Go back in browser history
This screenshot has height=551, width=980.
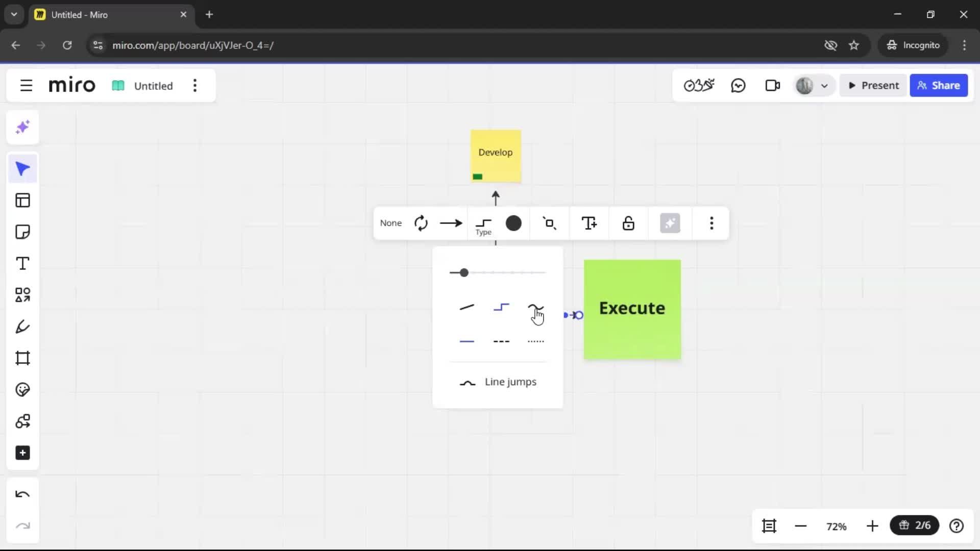[x=16, y=45]
